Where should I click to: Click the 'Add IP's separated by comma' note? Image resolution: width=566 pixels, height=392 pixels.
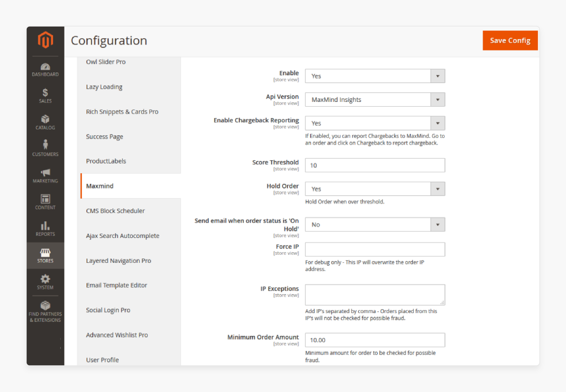click(x=371, y=315)
